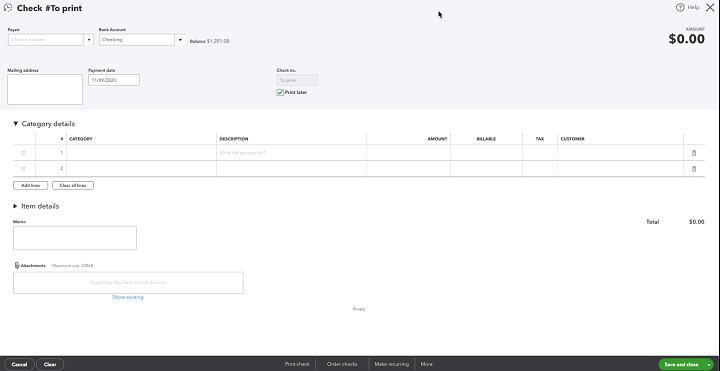The width and height of the screenshot is (720, 371).
Task: Click line 1 Customer cell
Action: tap(620, 153)
